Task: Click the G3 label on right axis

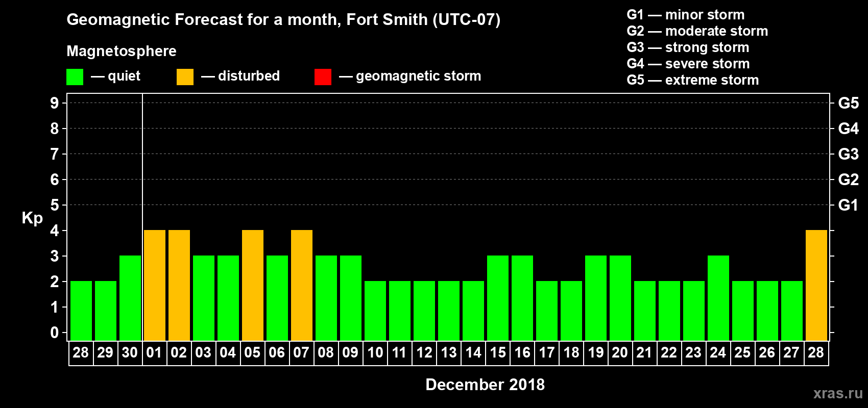Action: [849, 154]
